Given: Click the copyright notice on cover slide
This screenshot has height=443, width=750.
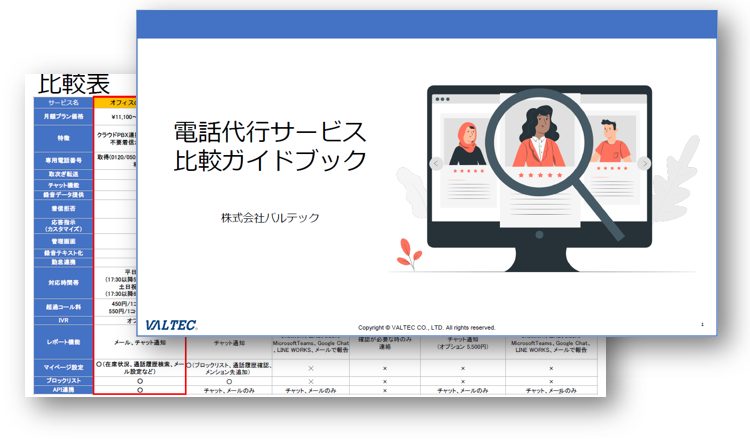Looking at the screenshot, I should point(427,328).
